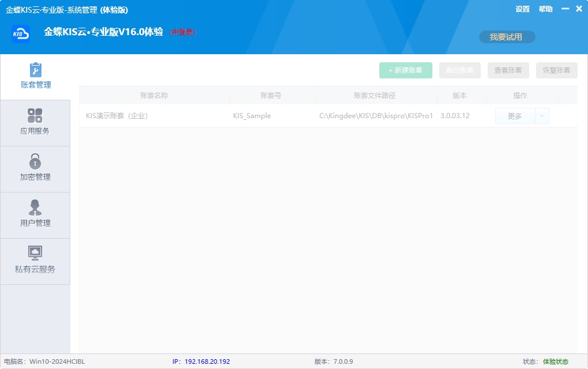Click the 版本: 7.0.0.9 status text
This screenshot has width=588, height=369.
coord(334,362)
